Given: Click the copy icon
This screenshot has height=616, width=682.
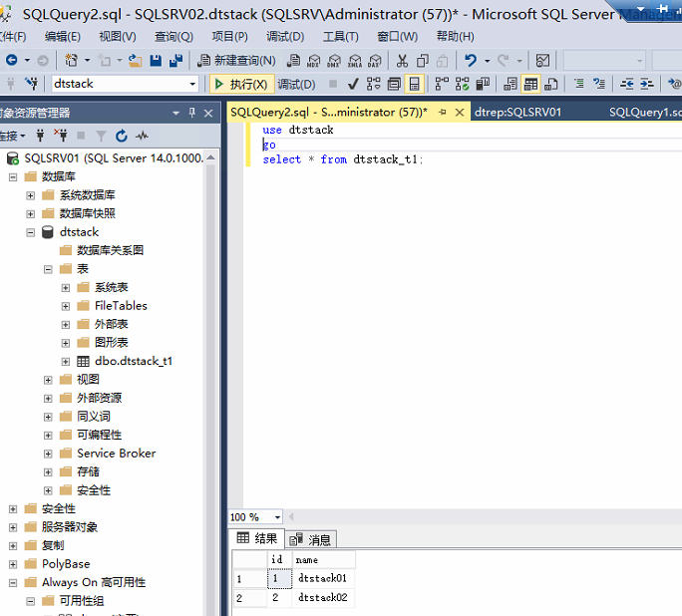Looking at the screenshot, I should click(423, 61).
